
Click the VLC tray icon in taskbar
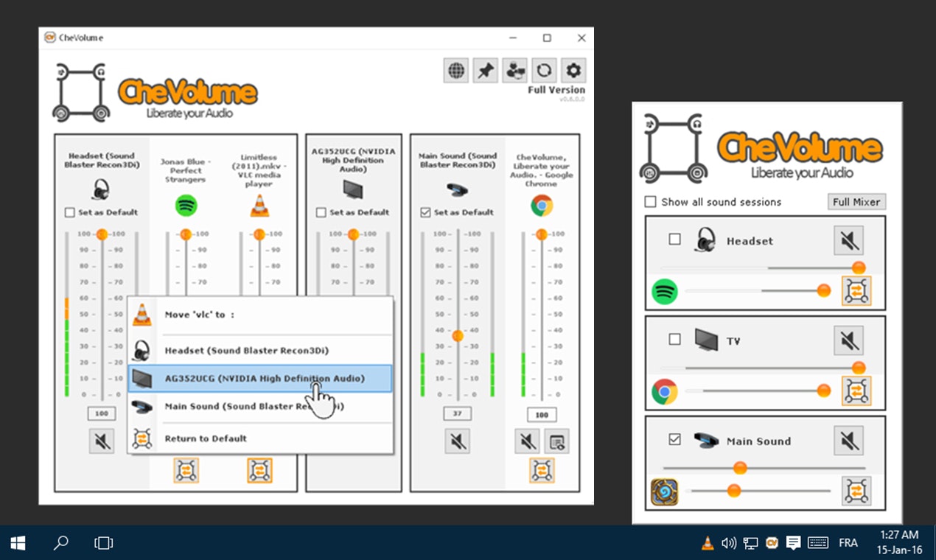coord(708,543)
